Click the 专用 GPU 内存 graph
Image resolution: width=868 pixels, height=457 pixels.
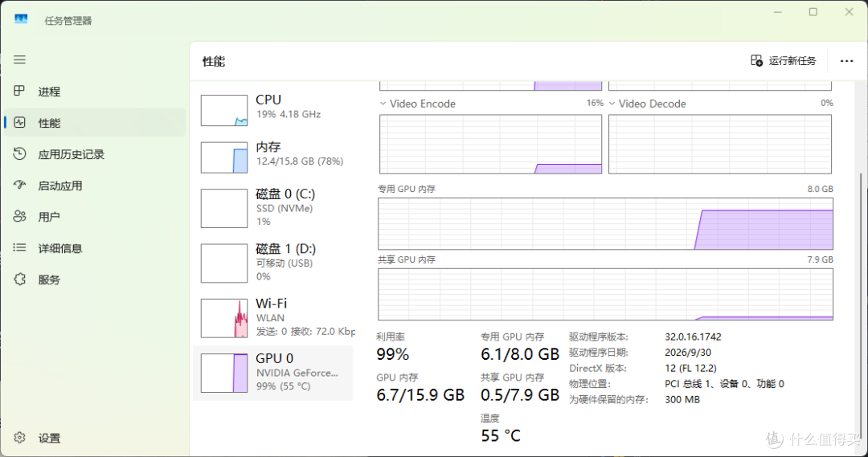click(606, 223)
